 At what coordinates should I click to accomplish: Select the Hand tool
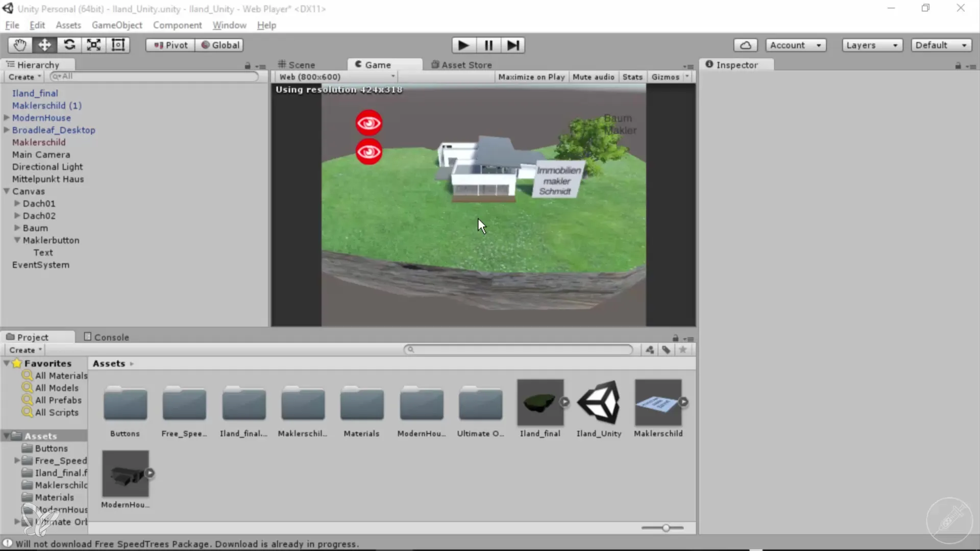click(x=20, y=45)
